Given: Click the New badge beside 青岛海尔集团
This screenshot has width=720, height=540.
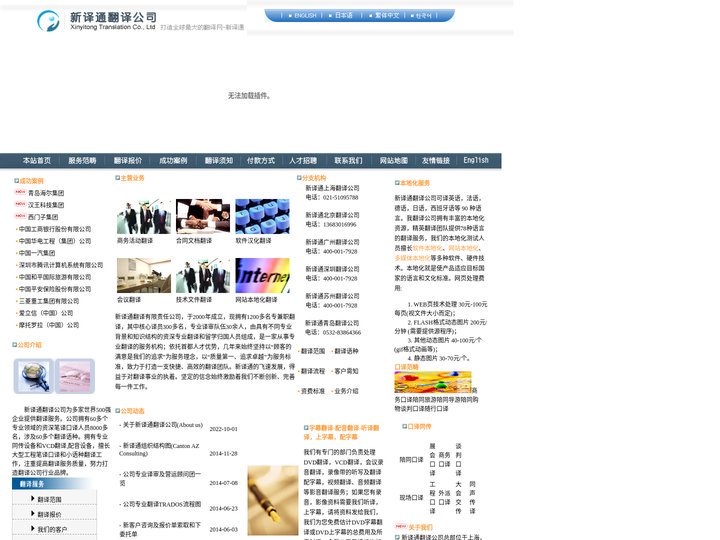Looking at the screenshot, I should (x=20, y=192).
